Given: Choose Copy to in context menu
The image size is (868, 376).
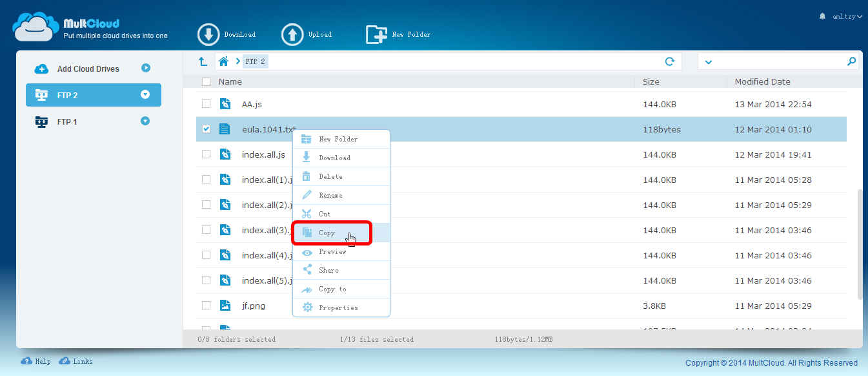Looking at the screenshot, I should click(341, 289).
